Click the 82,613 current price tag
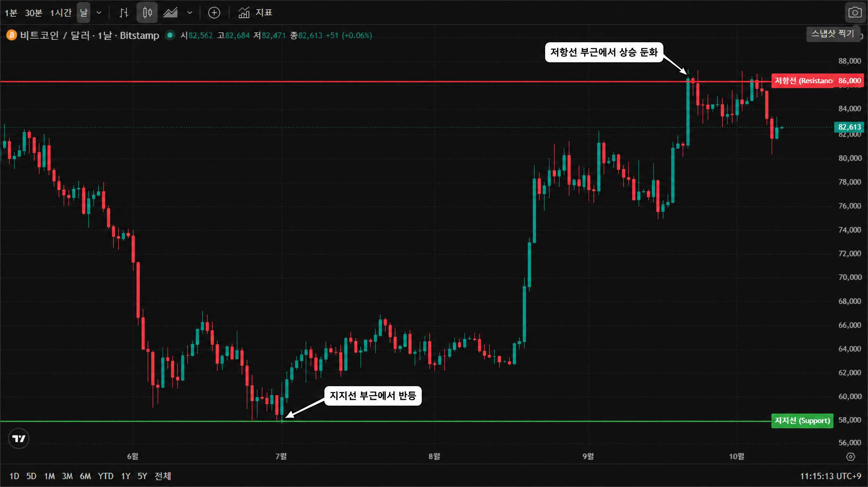Screen dimensions: 868x487 tap(849, 127)
